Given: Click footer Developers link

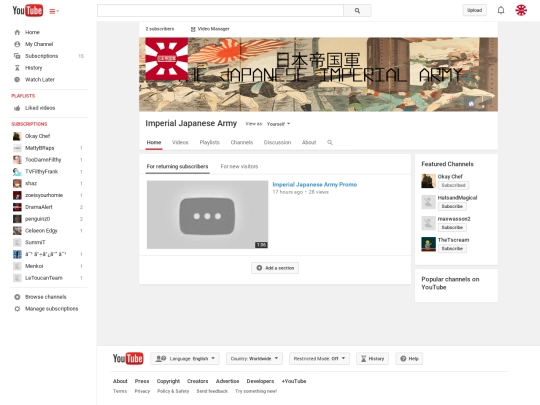Looking at the screenshot, I should [260, 381].
